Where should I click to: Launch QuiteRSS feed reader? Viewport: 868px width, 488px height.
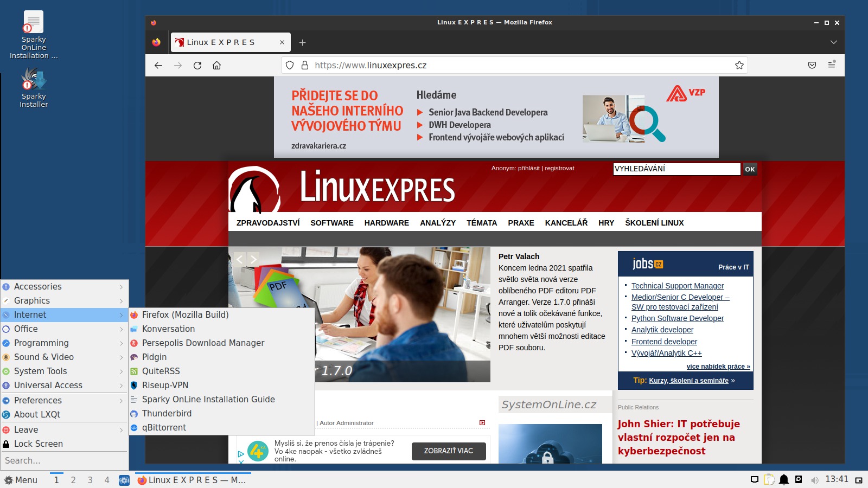221,371
